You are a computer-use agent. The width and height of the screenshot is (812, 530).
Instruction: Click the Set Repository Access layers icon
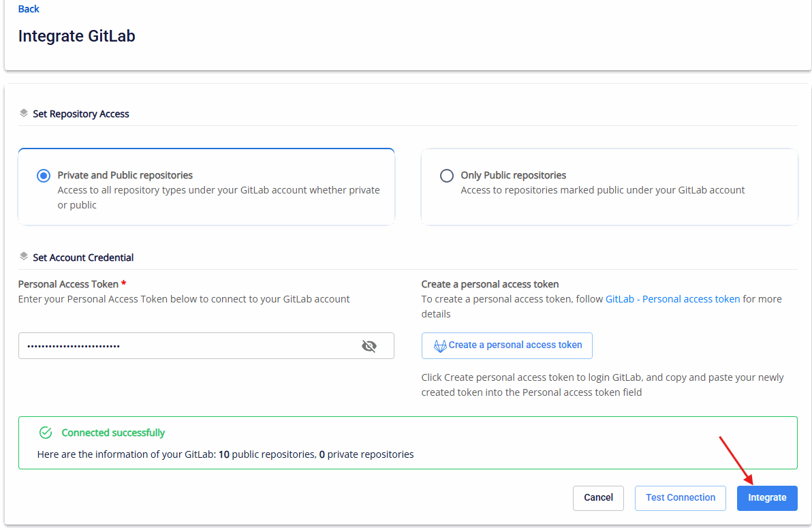tap(23, 113)
